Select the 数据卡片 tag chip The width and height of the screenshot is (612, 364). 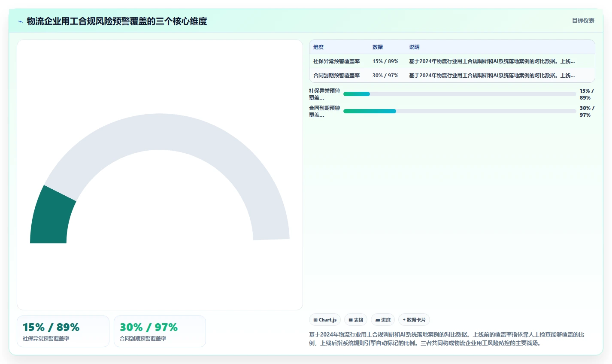414,320
